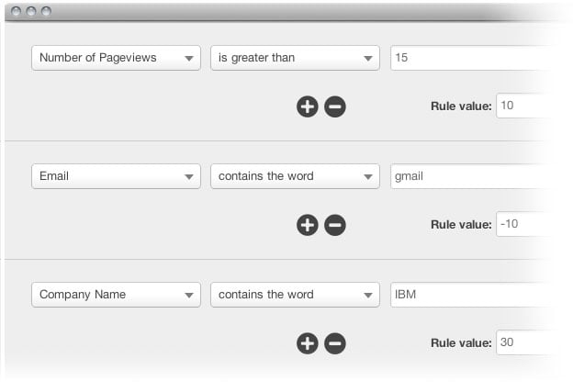The width and height of the screenshot is (573, 392).
Task: Click the plus icon under the Pageviews rule
Action: [307, 106]
